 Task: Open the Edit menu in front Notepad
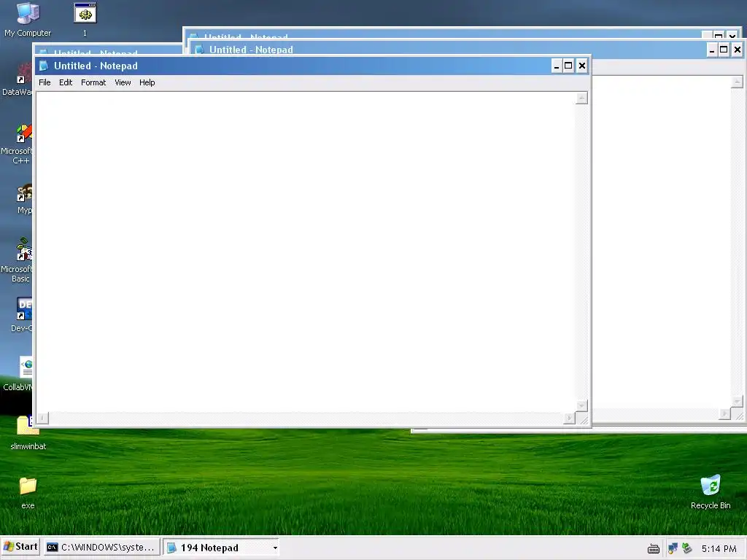[66, 82]
